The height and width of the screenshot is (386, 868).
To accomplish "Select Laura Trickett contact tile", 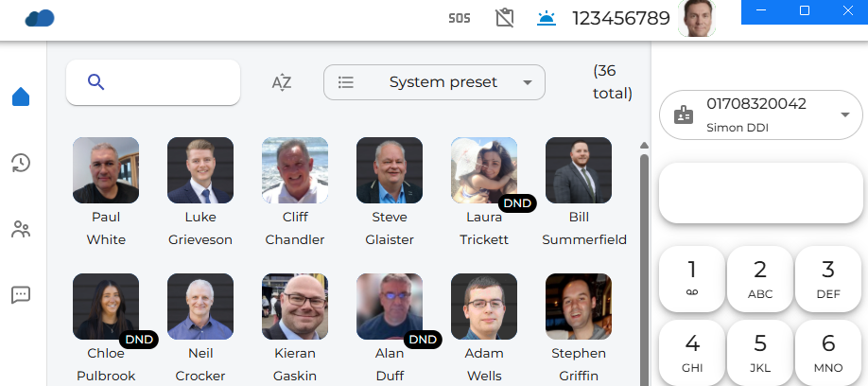I will tap(484, 170).
